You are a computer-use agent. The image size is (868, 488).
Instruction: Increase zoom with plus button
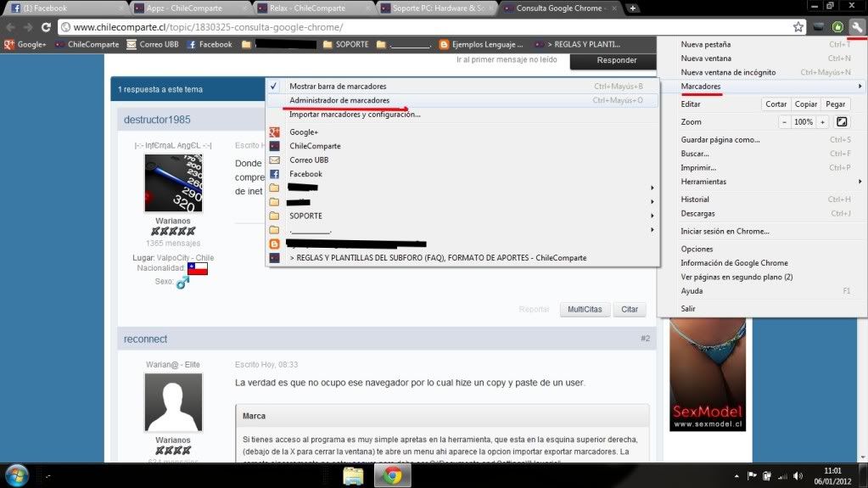click(x=823, y=122)
